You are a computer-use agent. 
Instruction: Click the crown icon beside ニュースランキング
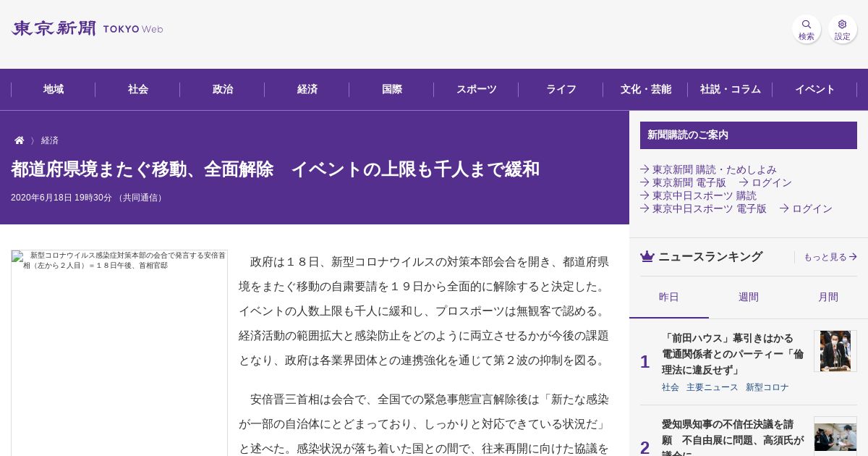647,257
